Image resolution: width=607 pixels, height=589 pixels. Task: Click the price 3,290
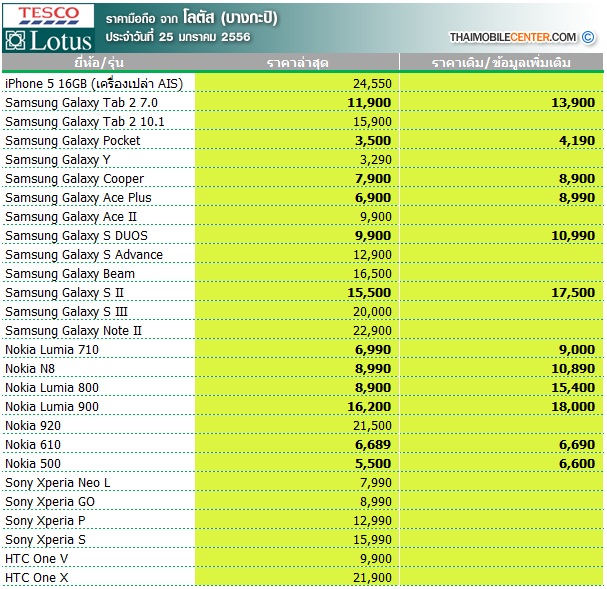(x=376, y=159)
